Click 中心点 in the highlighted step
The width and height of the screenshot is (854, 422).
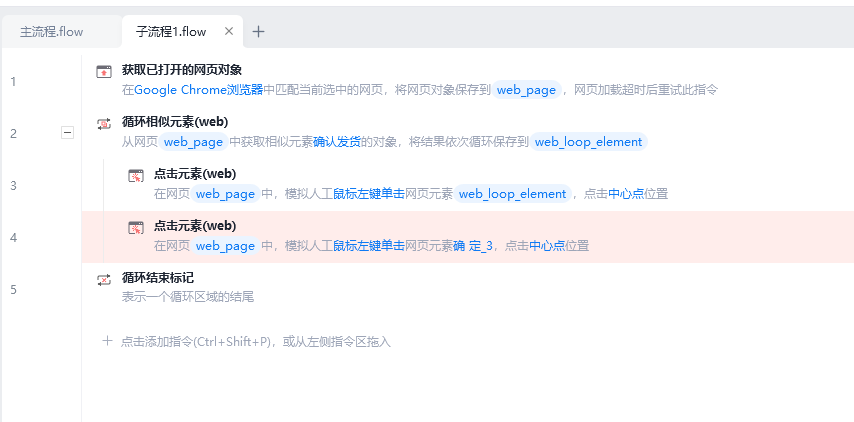point(547,246)
